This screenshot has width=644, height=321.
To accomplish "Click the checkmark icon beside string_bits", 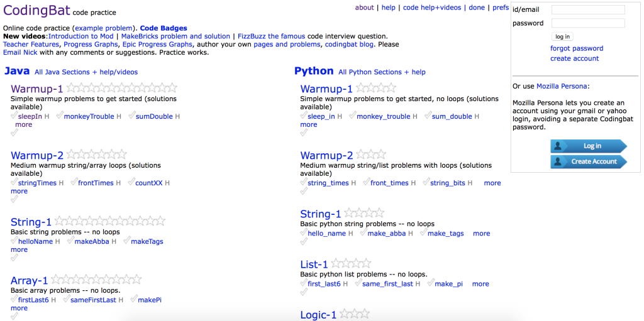I will (x=426, y=182).
